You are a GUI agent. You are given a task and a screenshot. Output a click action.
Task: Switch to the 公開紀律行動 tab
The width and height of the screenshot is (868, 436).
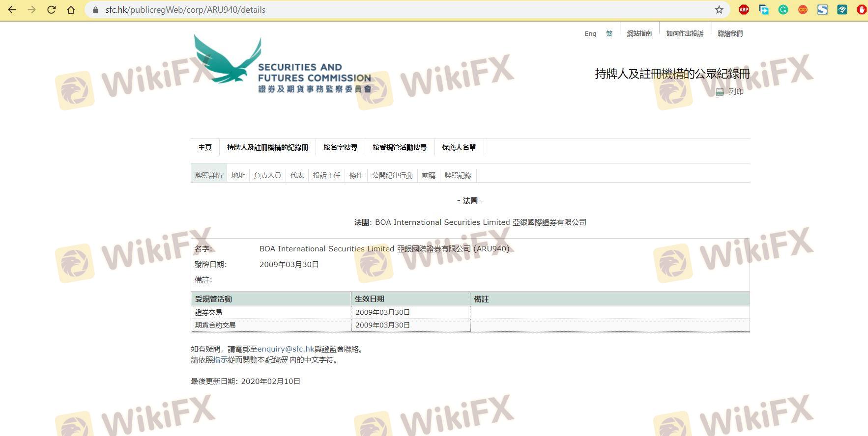point(392,175)
